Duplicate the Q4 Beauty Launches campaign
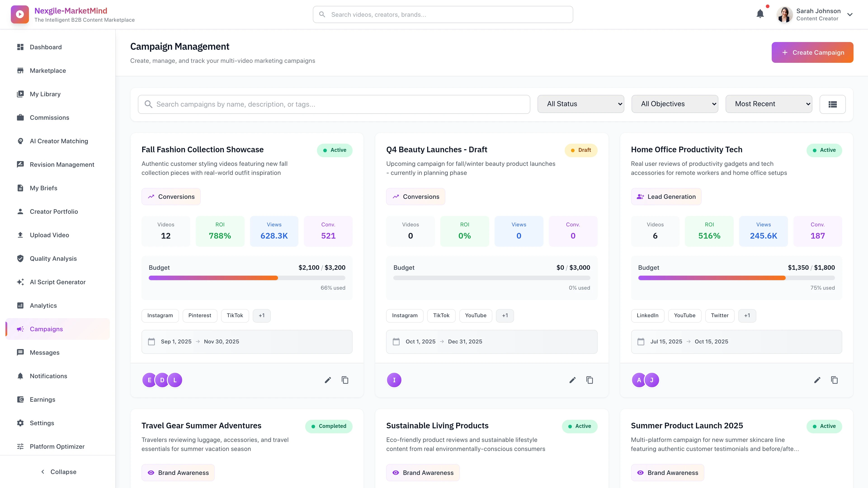This screenshot has width=868, height=488. pos(590,380)
